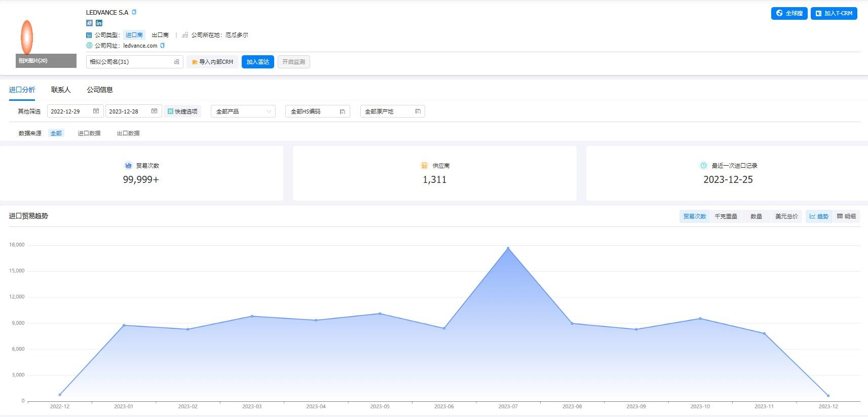Image resolution: width=868 pixels, height=417 pixels.
Task: Open calendar icon for end date 2023-12-28
Action: pyautogui.click(x=155, y=111)
